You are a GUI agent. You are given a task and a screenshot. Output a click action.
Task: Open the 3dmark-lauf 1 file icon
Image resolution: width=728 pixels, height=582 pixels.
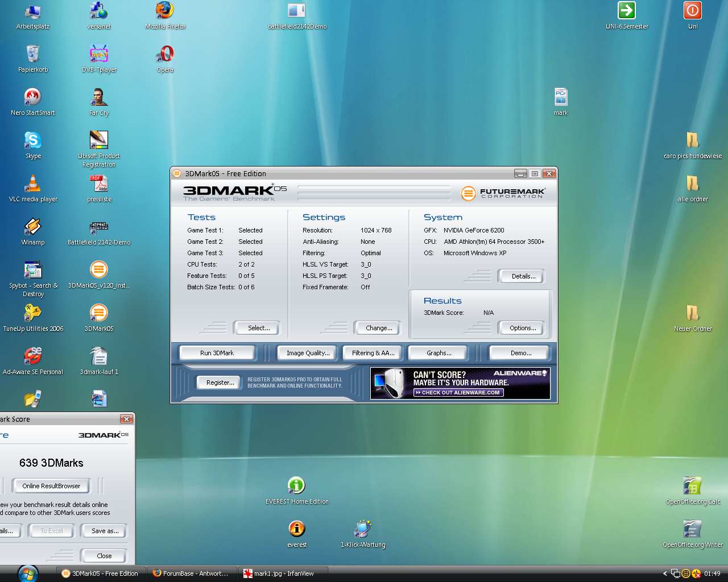[99, 361]
